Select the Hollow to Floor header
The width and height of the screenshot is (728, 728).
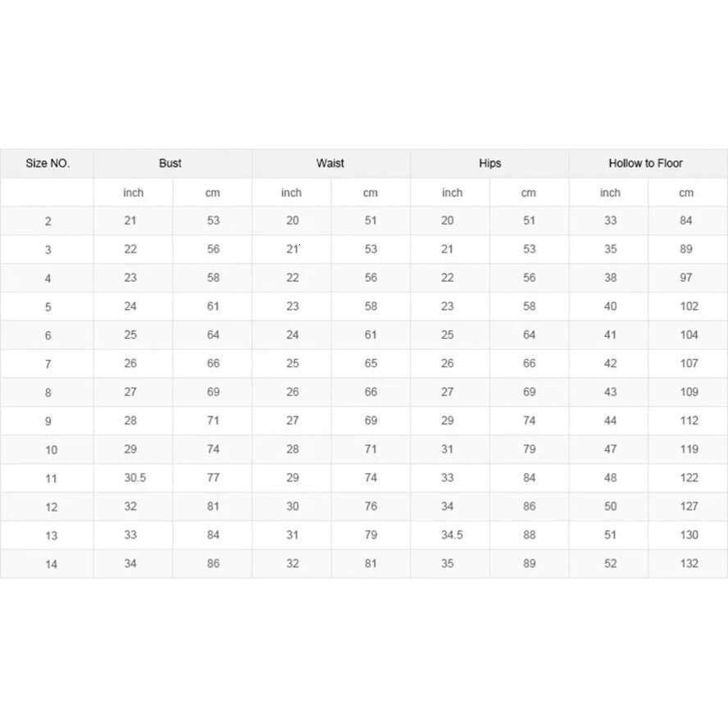point(645,163)
